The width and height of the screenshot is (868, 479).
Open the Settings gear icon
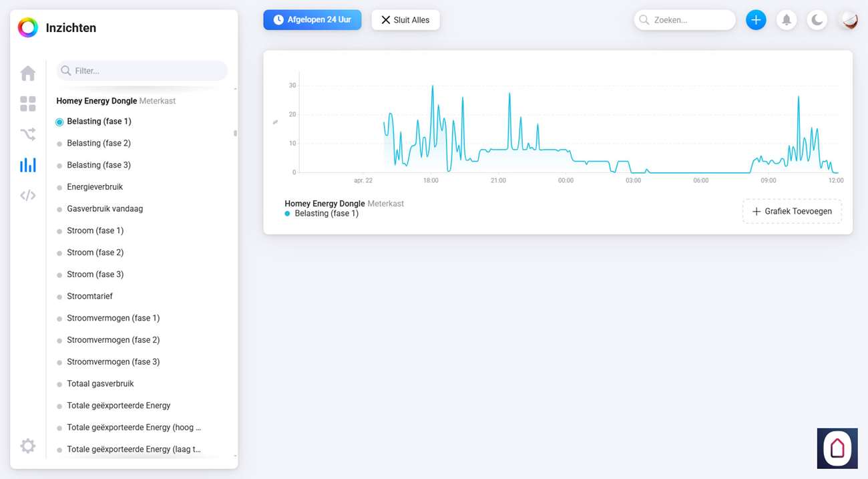click(x=28, y=446)
